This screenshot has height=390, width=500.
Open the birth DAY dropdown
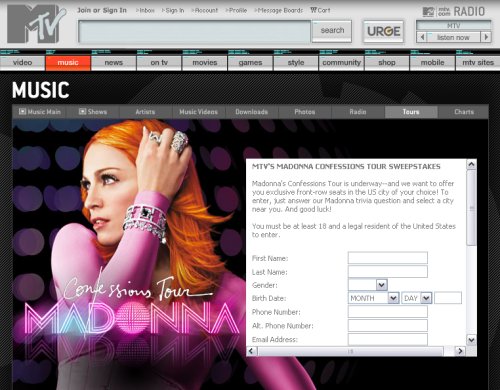coord(417,298)
